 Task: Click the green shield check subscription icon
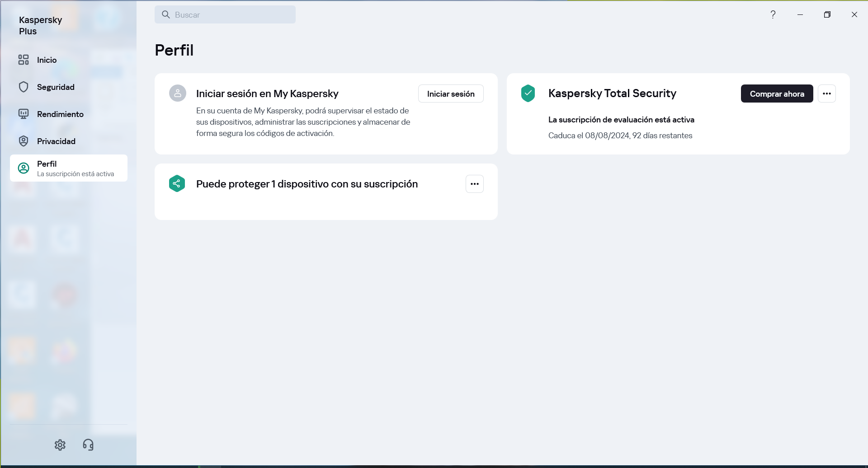[528, 93]
